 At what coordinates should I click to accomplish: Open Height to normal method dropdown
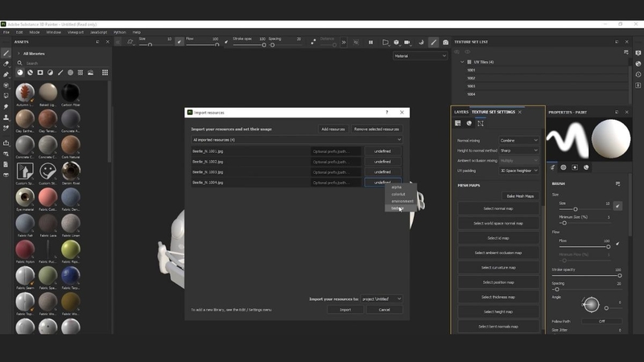point(518,150)
